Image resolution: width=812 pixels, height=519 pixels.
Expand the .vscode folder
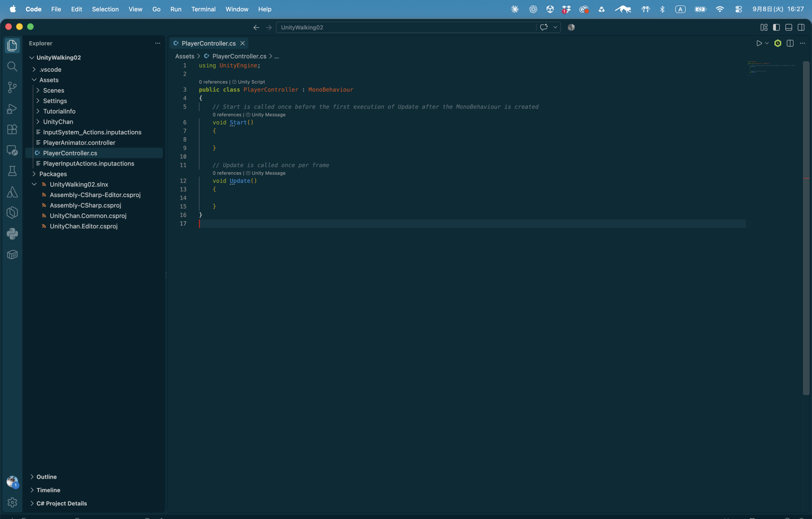click(x=34, y=69)
